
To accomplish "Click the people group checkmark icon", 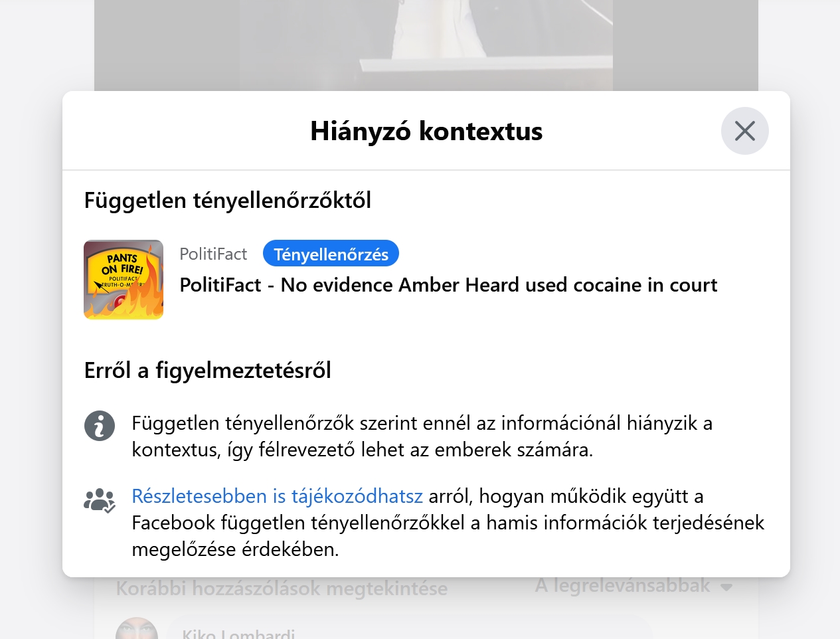I will click(x=100, y=501).
